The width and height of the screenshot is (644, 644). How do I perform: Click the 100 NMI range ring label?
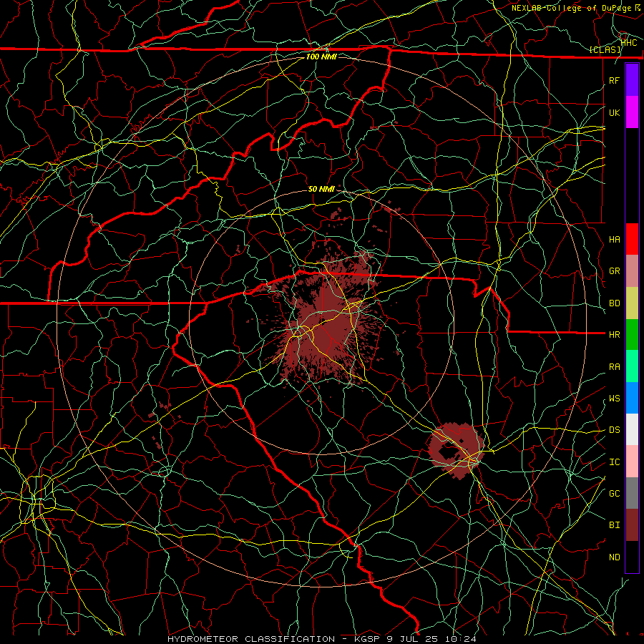pos(321,57)
